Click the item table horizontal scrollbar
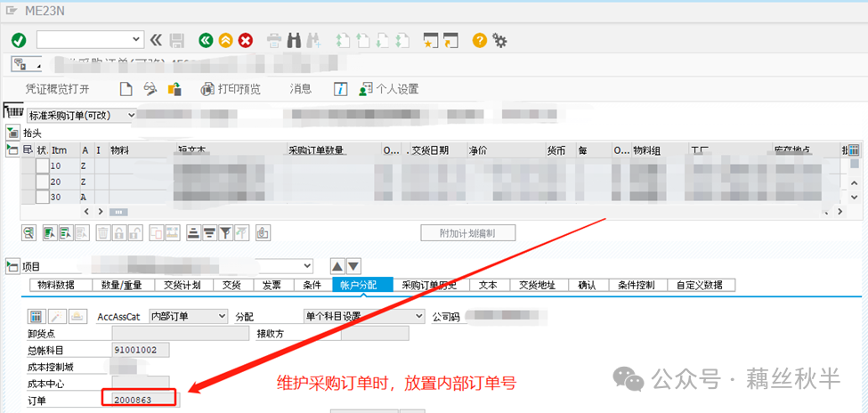Screen dimensions: 868x413 (x=118, y=212)
